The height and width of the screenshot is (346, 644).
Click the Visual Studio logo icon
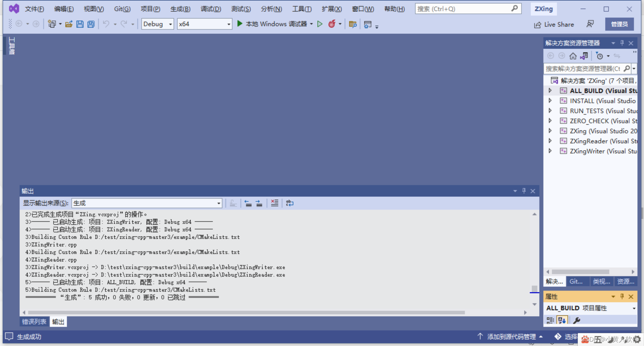click(14, 9)
